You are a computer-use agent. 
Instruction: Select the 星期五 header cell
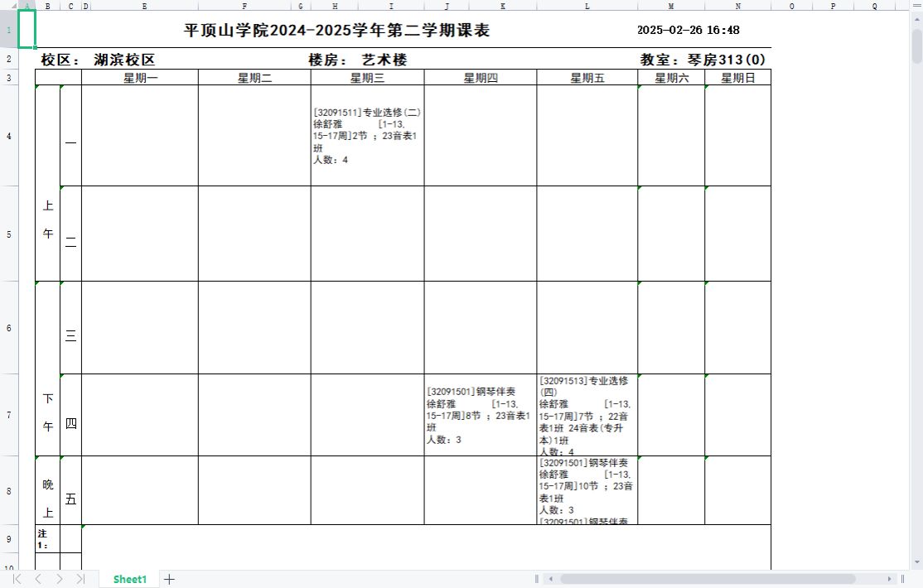coord(587,78)
